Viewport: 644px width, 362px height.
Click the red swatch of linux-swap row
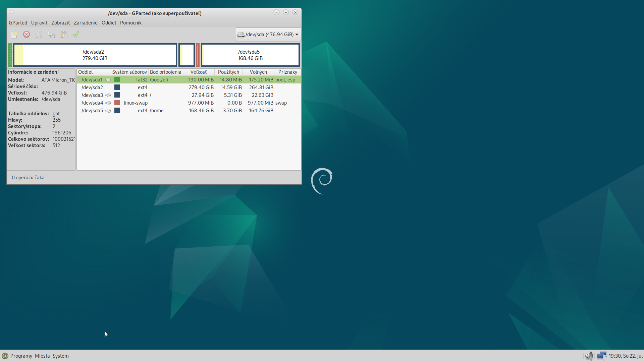coord(117,103)
